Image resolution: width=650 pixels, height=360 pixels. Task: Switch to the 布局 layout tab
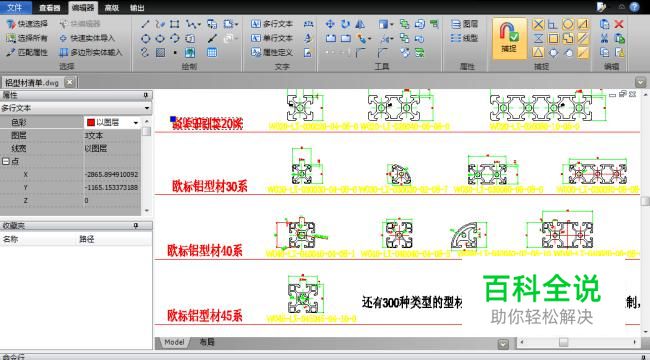207,343
